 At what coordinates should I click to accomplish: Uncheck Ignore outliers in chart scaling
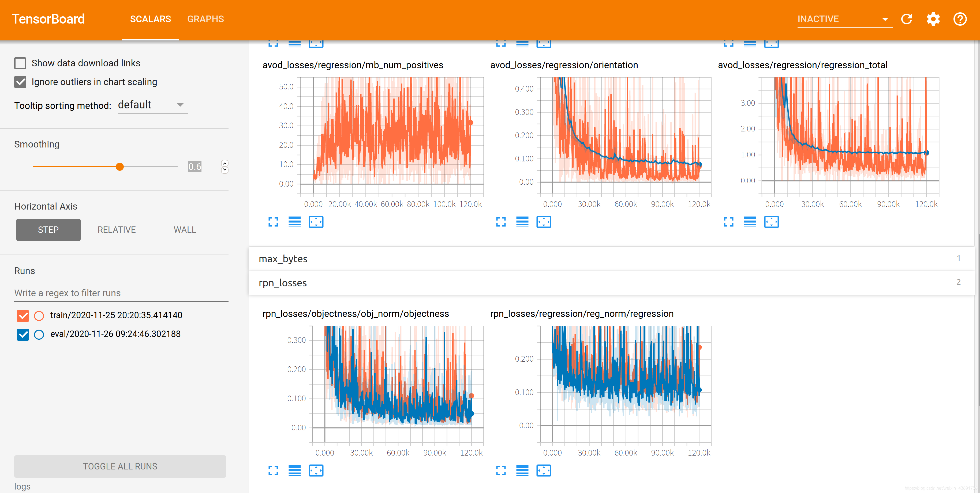(x=21, y=82)
